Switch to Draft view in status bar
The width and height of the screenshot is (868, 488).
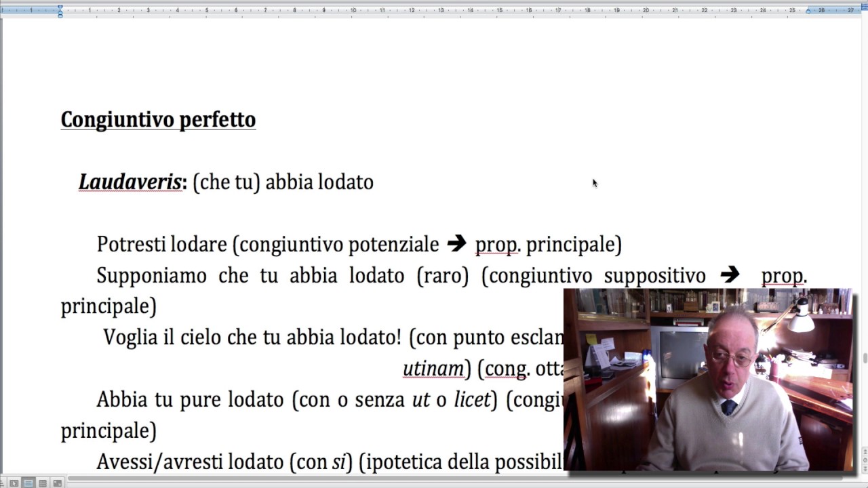pyautogui.click(x=14, y=483)
